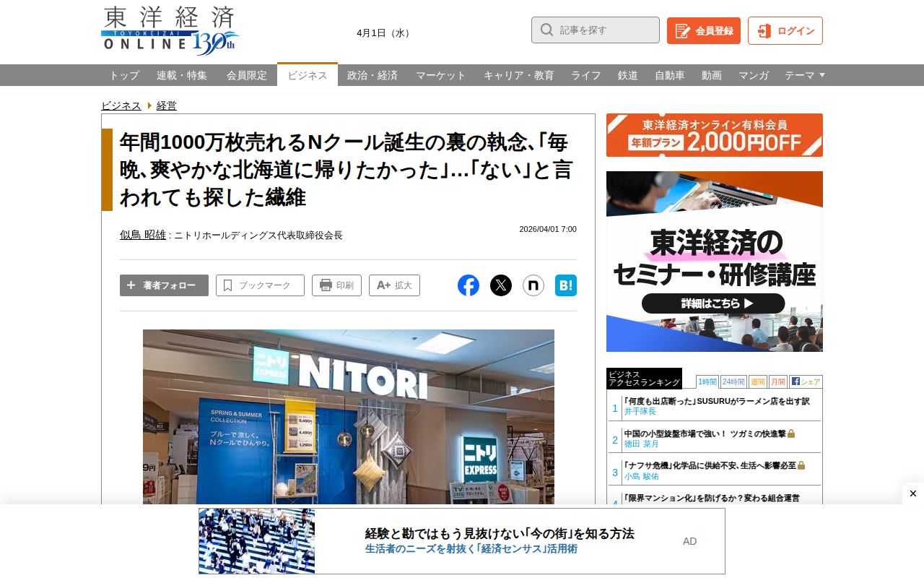Click the crosswalk photo in bottom ad
Viewport: 924px width, 578px height.
pyautogui.click(x=257, y=541)
